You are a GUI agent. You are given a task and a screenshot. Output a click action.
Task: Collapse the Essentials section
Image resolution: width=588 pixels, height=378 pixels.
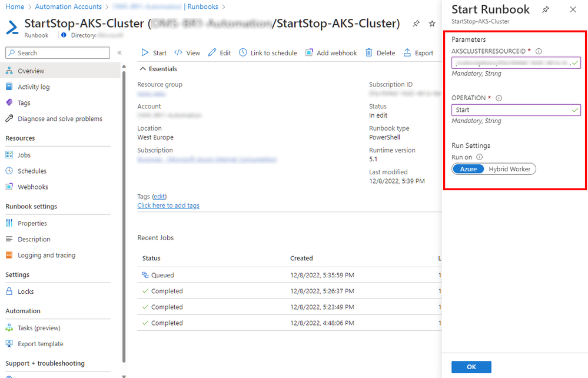143,69
